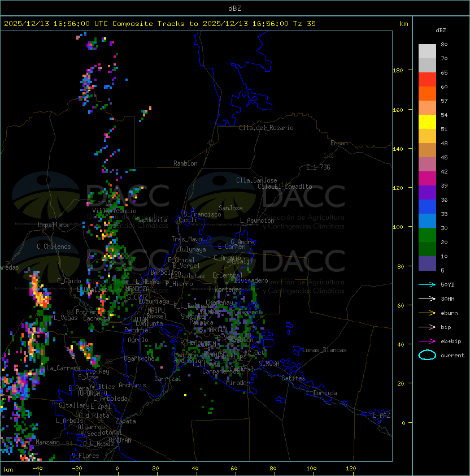
Task: Select the bright yellow swatch in dBZ scale
Action: (427, 122)
